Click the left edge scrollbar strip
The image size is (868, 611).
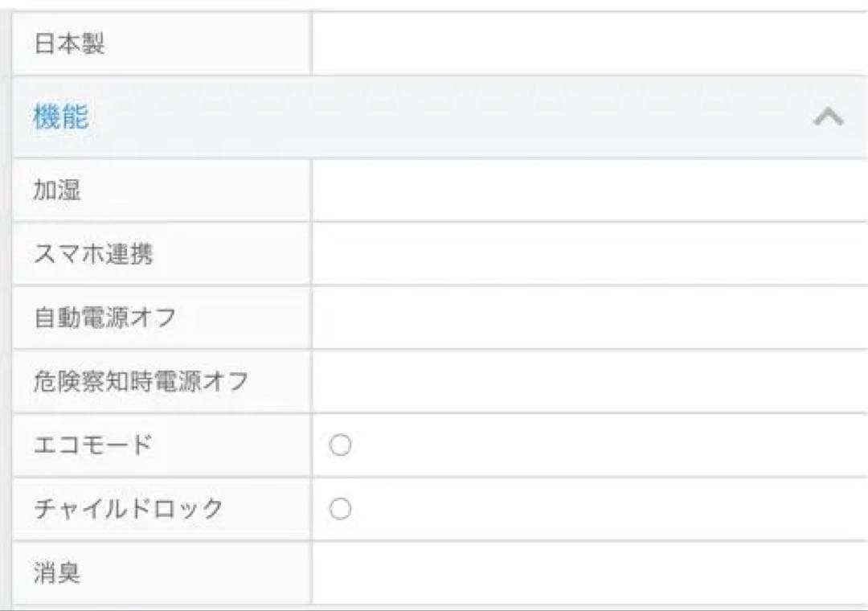coord(4,305)
